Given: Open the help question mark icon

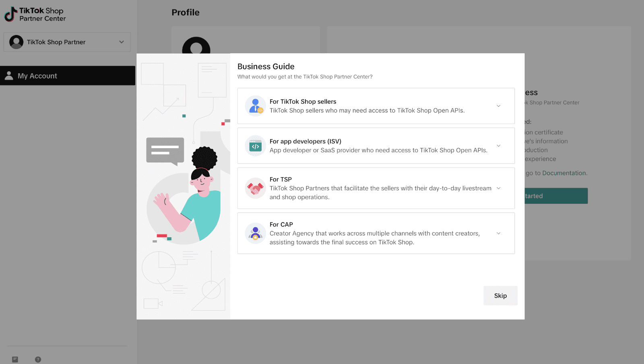Looking at the screenshot, I should click(38, 359).
